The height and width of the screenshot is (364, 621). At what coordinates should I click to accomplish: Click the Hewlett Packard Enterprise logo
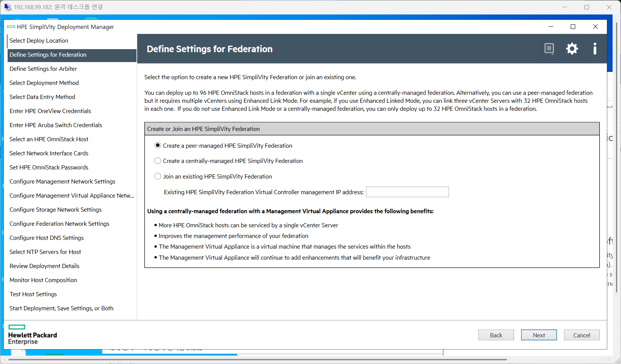(x=32, y=335)
